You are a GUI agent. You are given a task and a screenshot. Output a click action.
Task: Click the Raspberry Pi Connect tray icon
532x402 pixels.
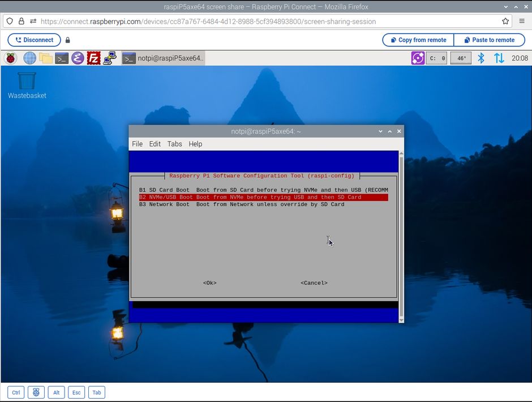point(418,58)
